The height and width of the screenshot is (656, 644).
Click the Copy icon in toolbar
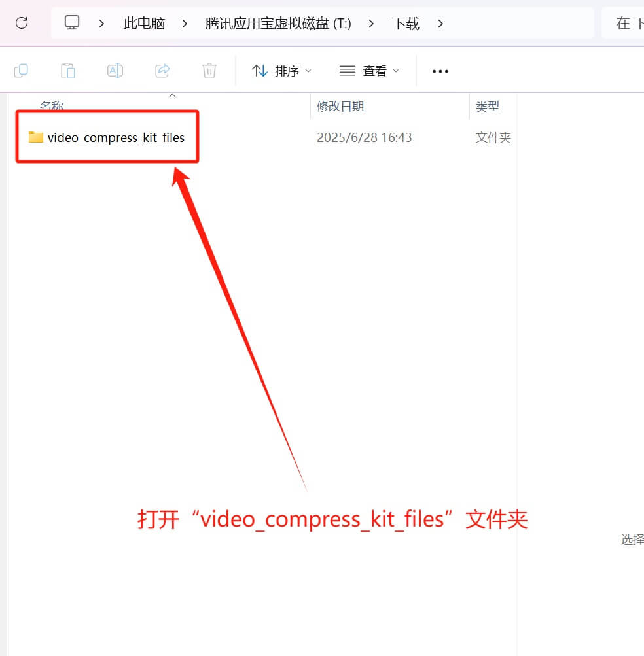point(21,71)
